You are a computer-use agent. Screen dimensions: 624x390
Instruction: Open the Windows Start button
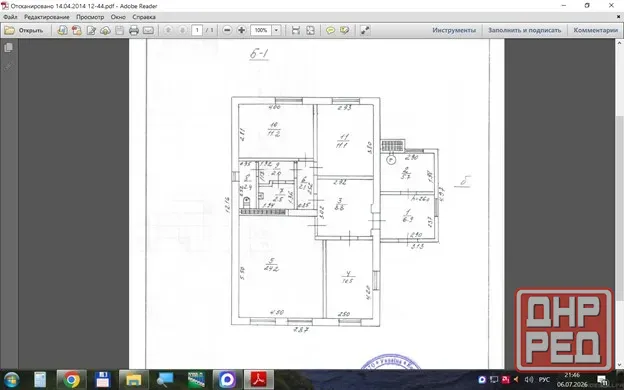[x=12, y=380]
